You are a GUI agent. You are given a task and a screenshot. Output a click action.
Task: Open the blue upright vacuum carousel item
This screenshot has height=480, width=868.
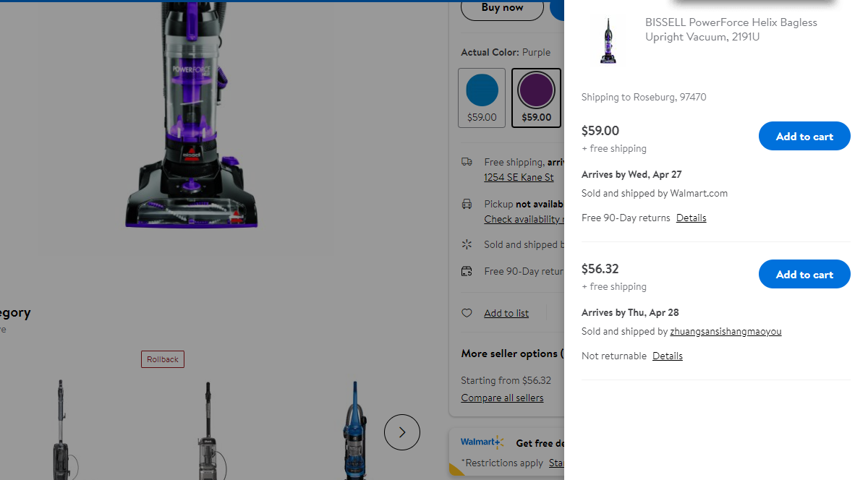point(354,430)
